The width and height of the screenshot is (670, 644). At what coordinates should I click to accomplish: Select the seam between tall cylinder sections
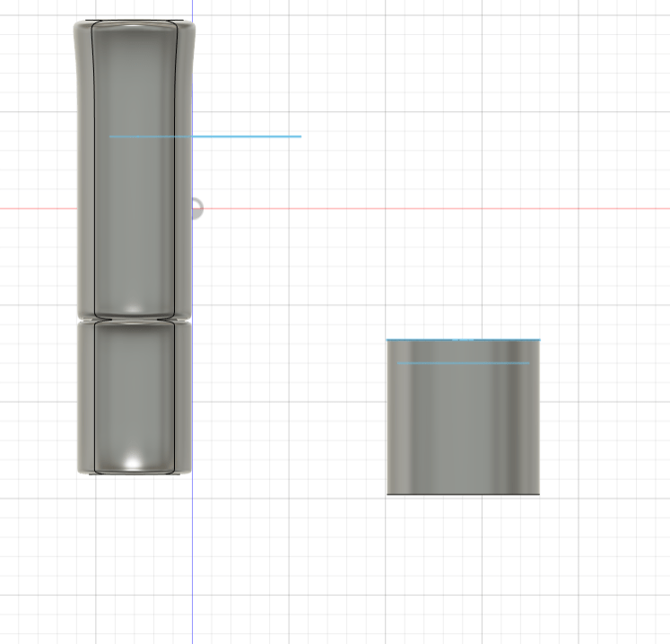[134, 318]
